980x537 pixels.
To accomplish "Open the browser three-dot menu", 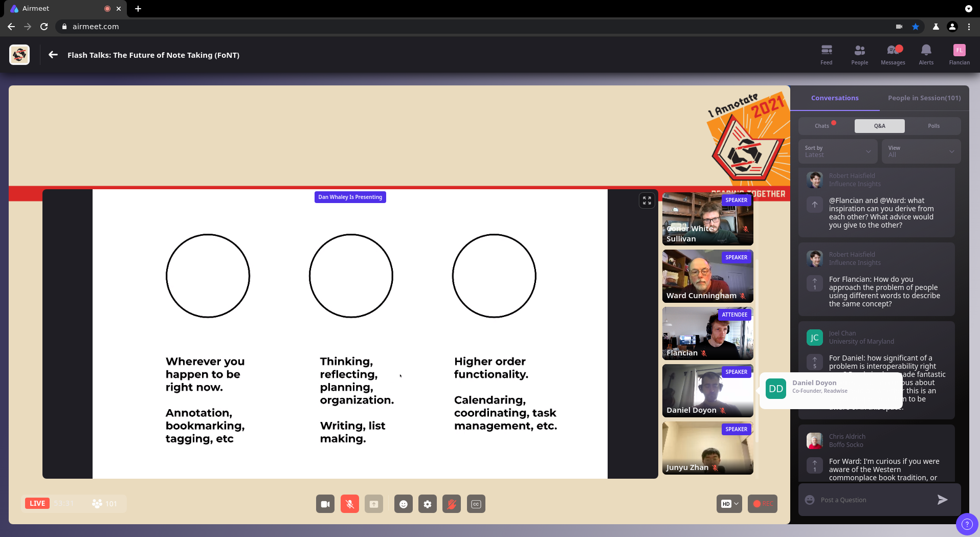I will 969,27.
